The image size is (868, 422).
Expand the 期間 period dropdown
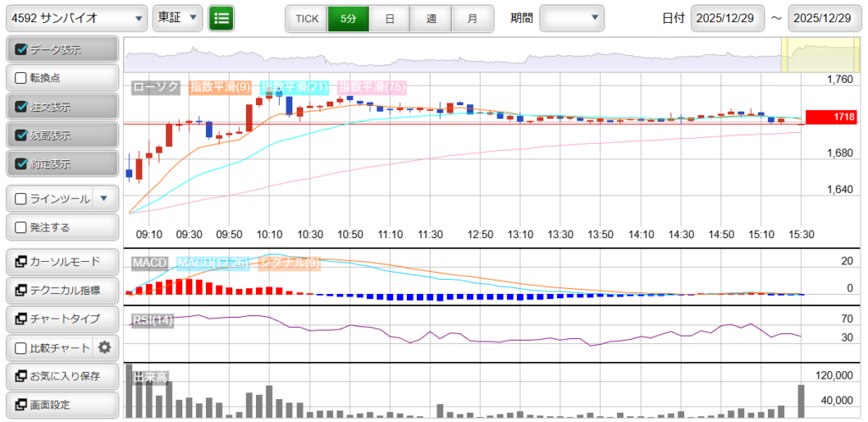572,18
